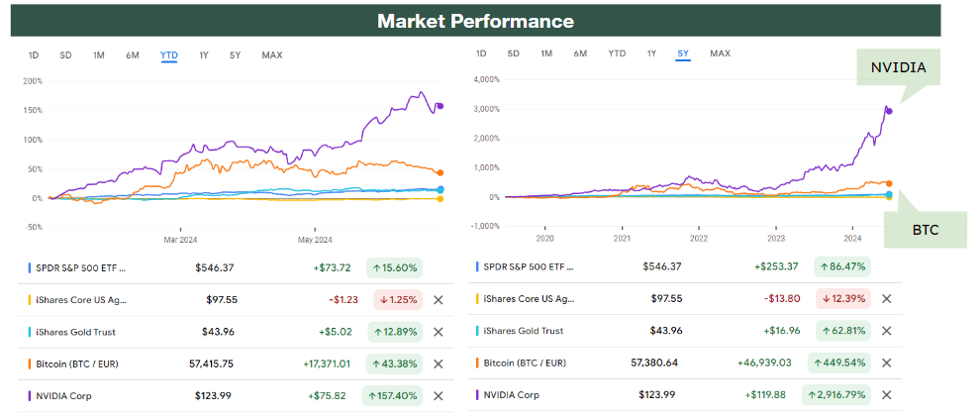The width and height of the screenshot is (980, 416).
Task: Click the 449.54% gain badge
Action: coord(838,363)
